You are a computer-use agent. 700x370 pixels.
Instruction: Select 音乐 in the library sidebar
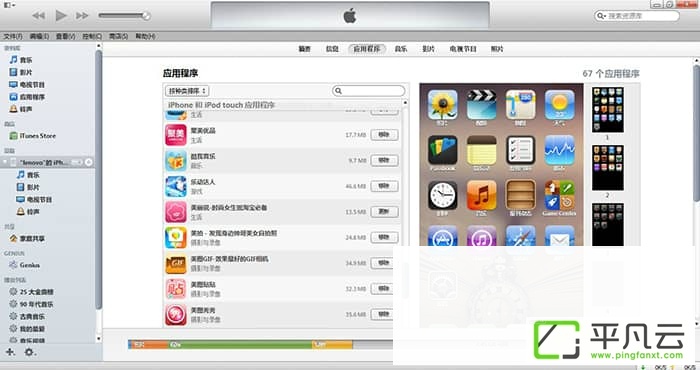(x=21, y=60)
